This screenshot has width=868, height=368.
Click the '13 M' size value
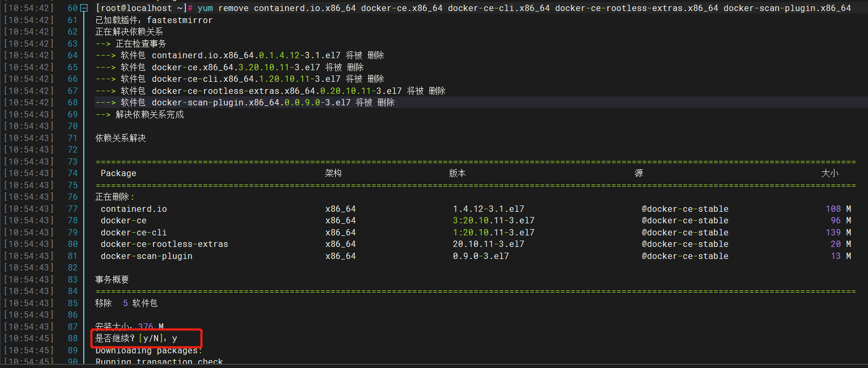pos(841,256)
